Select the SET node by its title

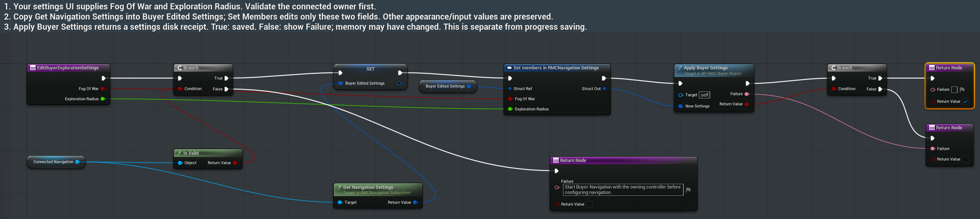coord(370,69)
